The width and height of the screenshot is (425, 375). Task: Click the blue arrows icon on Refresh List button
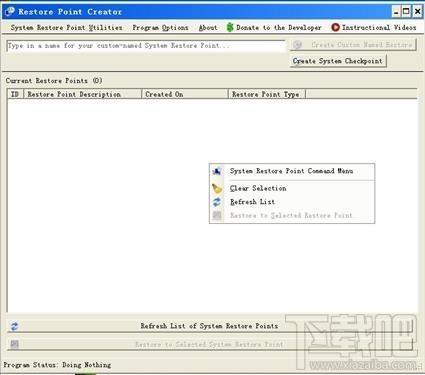pos(15,326)
